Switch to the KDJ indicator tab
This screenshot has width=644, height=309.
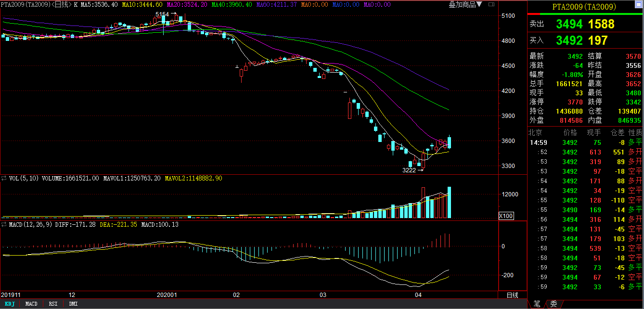(x=10, y=304)
